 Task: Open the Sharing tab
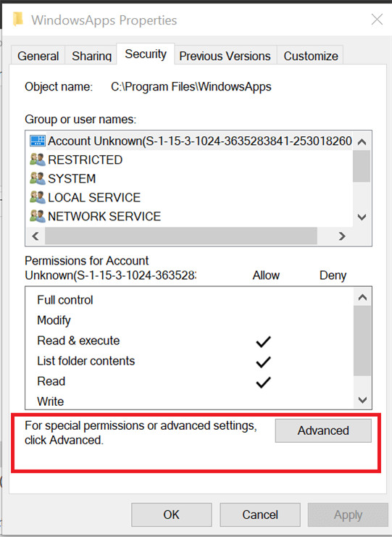pos(92,56)
